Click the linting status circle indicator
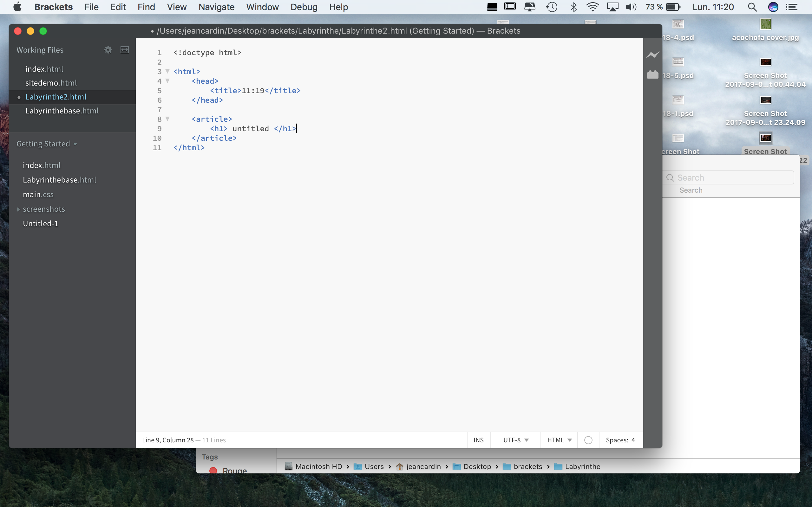The image size is (812, 507). point(588,440)
